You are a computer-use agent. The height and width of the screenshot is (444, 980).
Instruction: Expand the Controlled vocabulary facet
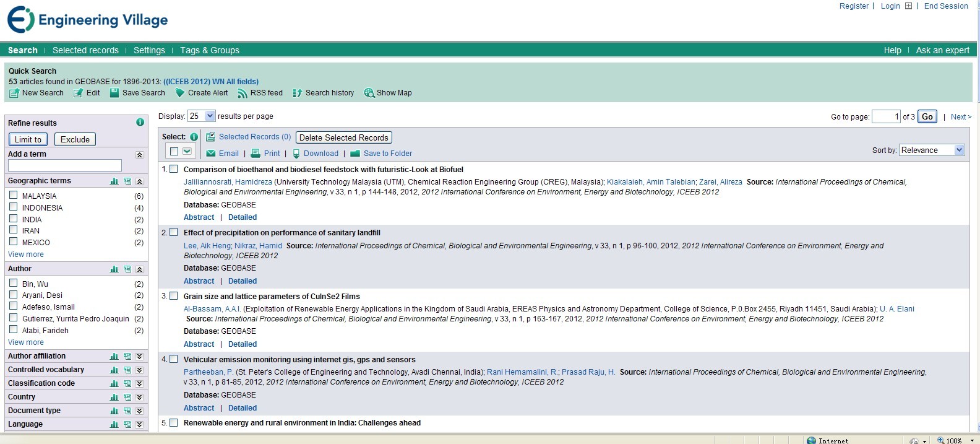coord(139,370)
